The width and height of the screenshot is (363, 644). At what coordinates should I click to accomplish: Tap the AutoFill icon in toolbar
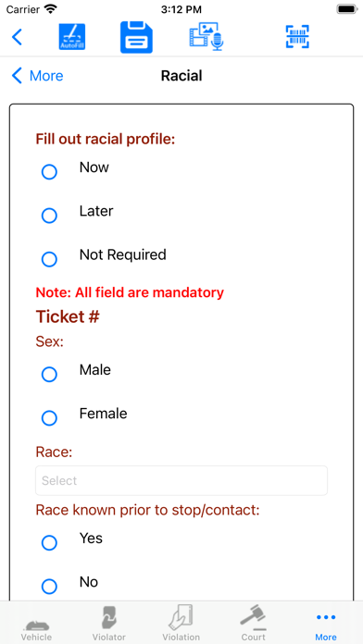pyautogui.click(x=72, y=37)
